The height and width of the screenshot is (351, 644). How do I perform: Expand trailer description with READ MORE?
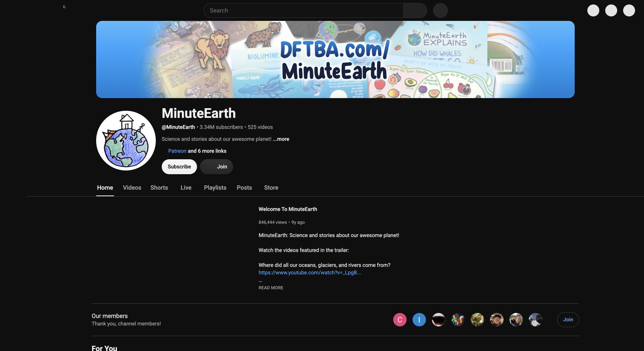271,288
